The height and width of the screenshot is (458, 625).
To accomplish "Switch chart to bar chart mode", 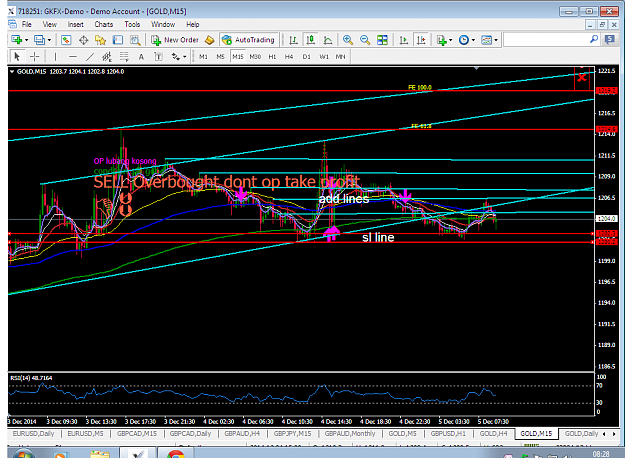I will [293, 40].
